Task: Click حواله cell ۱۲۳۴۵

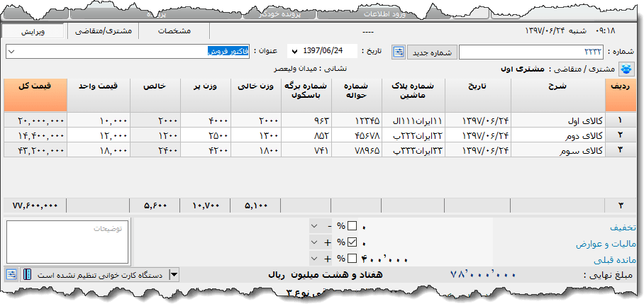Action: pyautogui.click(x=357, y=120)
